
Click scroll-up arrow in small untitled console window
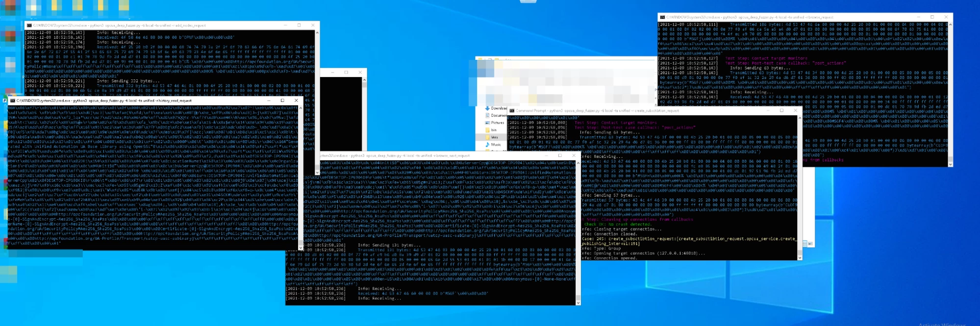pyautogui.click(x=364, y=79)
